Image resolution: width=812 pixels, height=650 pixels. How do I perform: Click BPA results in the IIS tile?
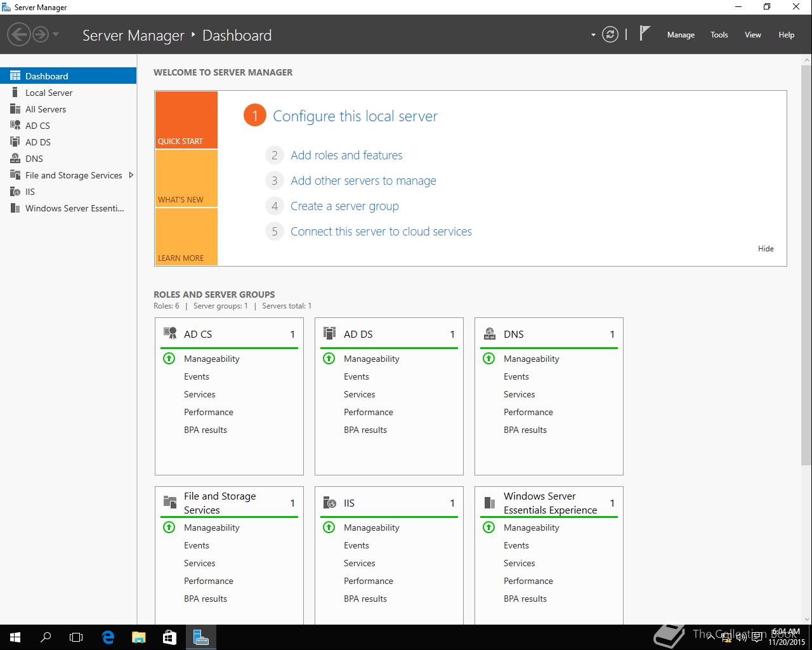[365, 599]
